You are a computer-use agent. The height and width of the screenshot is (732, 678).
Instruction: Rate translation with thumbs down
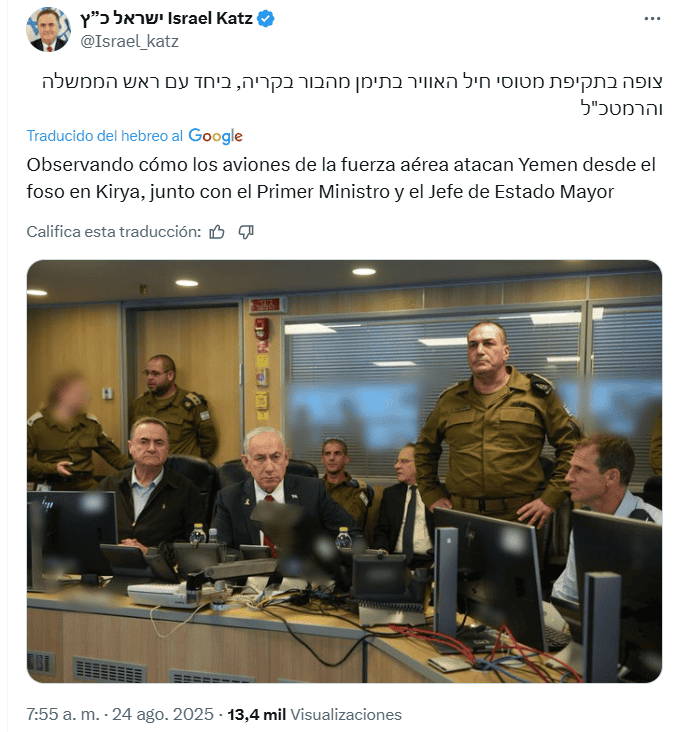pos(246,232)
